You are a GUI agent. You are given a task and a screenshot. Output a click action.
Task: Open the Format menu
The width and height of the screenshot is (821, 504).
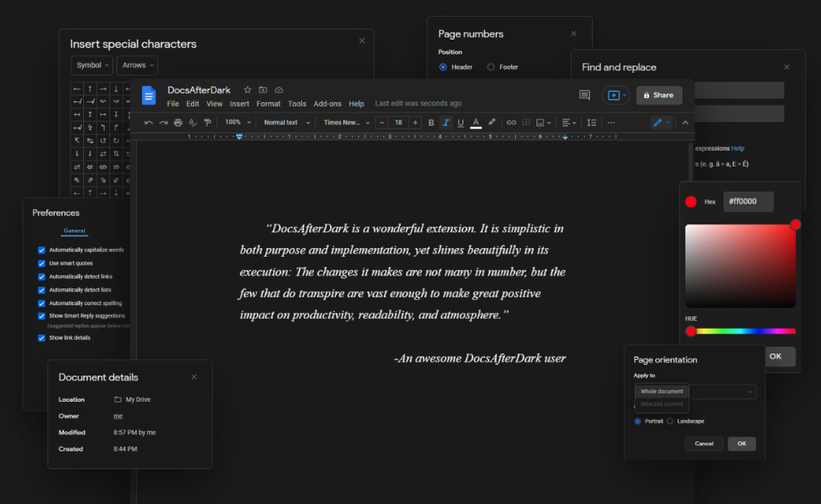[x=269, y=104]
